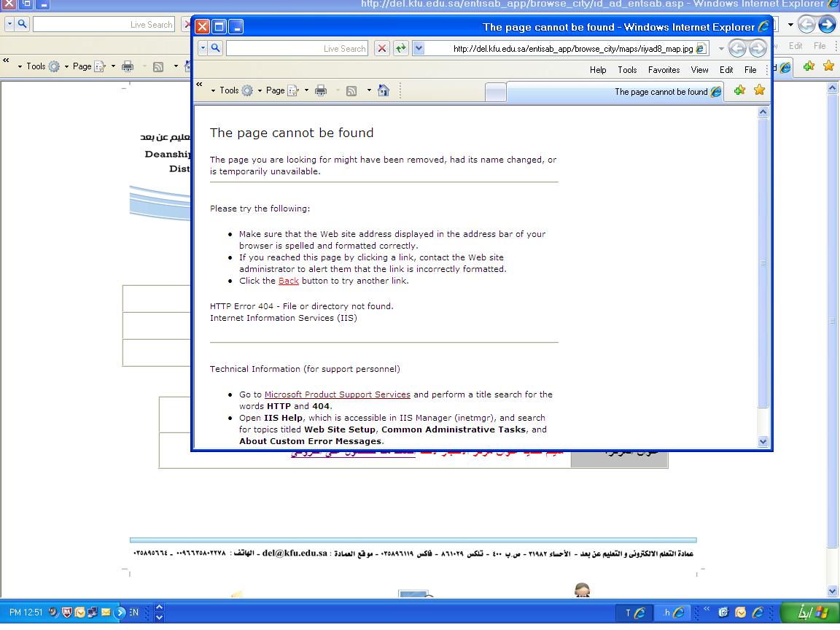
Task: Click the EN language indicator on taskbar
Action: point(134,612)
